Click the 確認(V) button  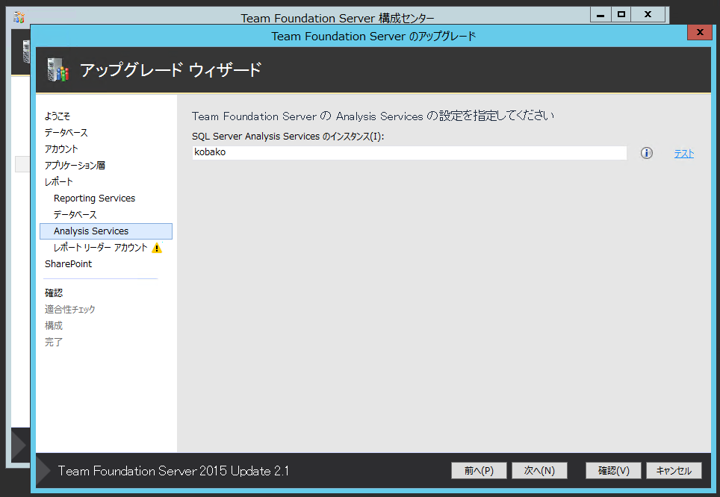[613, 470]
